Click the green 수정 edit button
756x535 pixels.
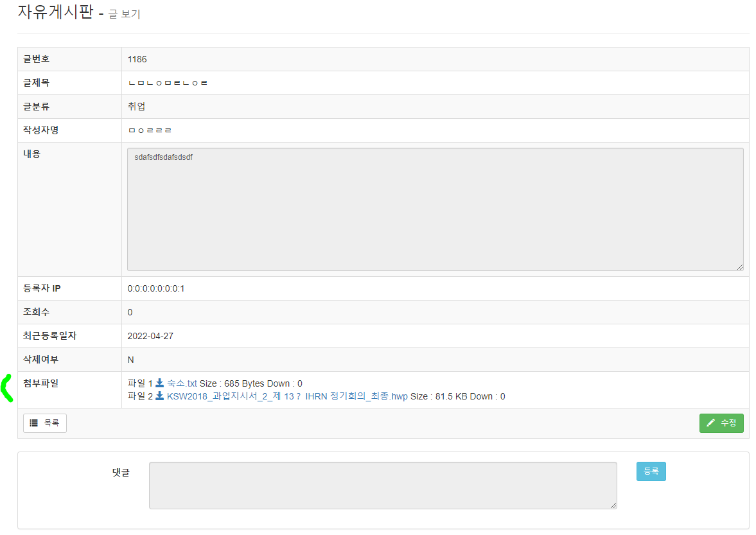click(721, 423)
